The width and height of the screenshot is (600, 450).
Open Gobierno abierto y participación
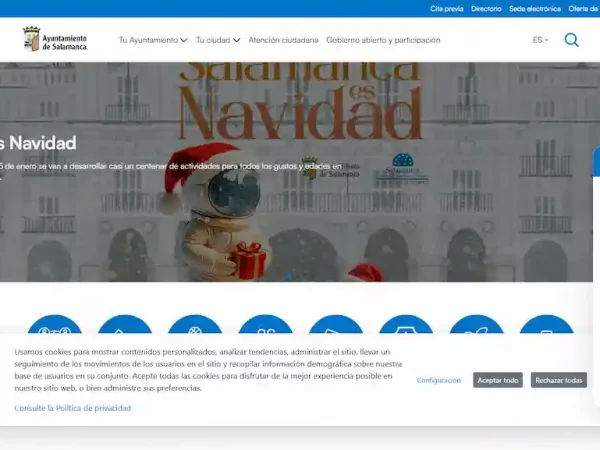[x=383, y=40]
